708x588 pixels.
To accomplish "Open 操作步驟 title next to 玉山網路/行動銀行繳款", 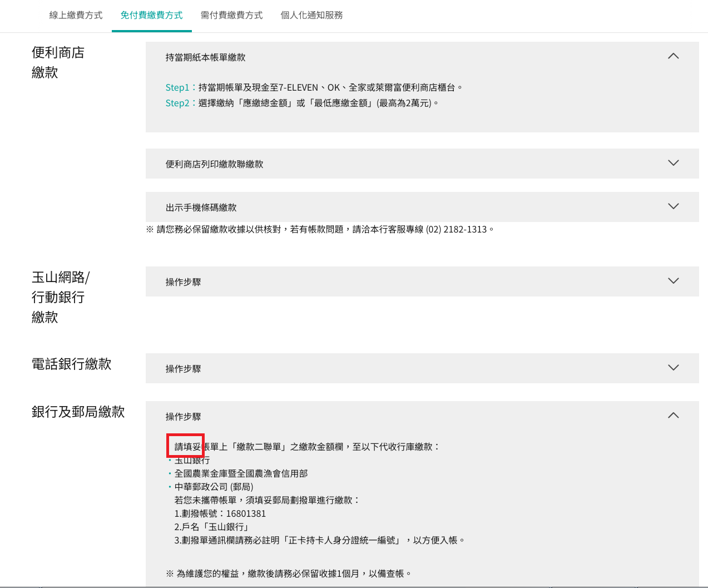I will point(183,282).
